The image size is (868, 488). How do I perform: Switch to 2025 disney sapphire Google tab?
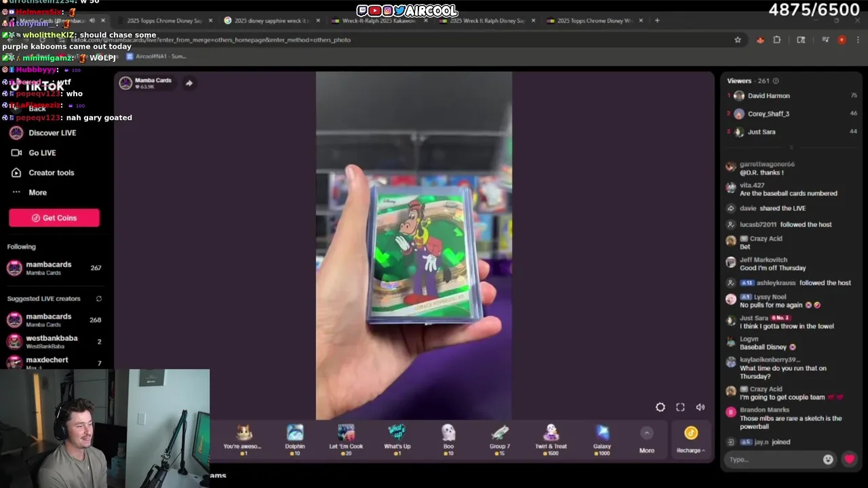(271, 20)
